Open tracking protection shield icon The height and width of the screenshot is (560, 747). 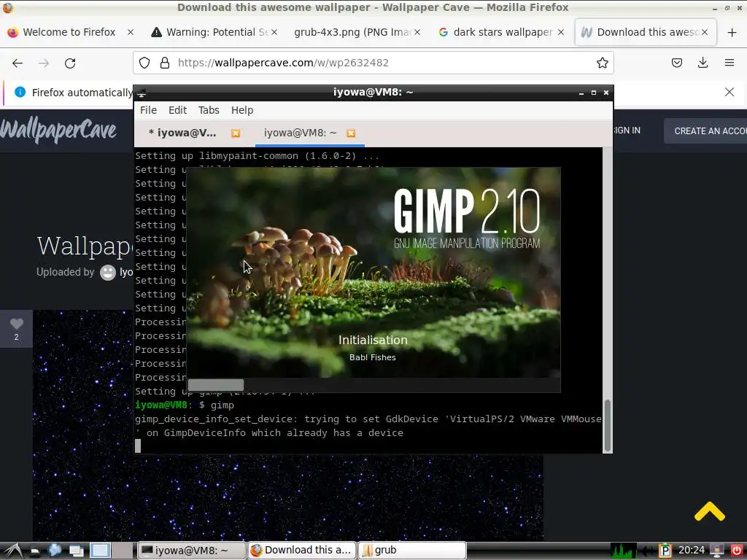tap(144, 63)
